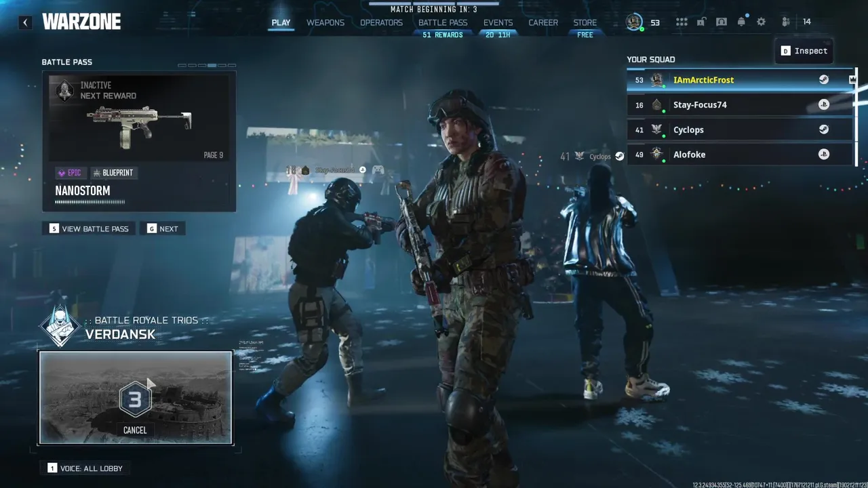This screenshot has height=488, width=868.
Task: Click View Battle Pass button
Action: click(89, 228)
